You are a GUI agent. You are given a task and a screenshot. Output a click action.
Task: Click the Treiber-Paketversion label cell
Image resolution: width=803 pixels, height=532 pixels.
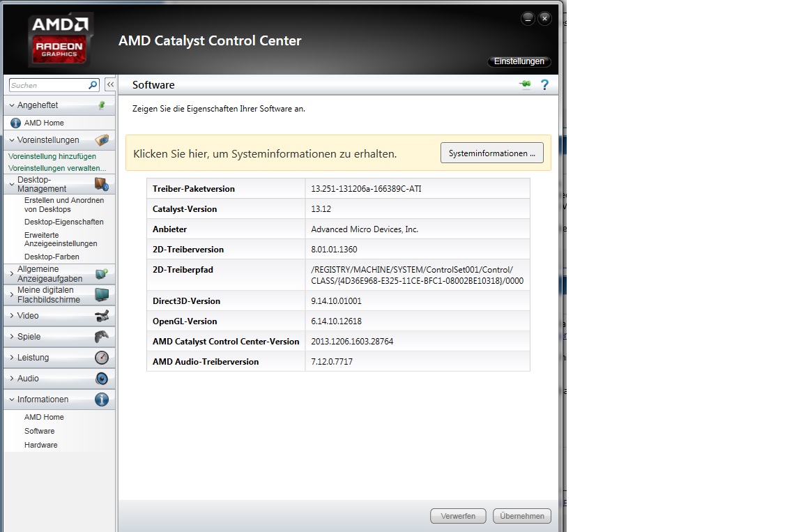pyautogui.click(x=226, y=188)
